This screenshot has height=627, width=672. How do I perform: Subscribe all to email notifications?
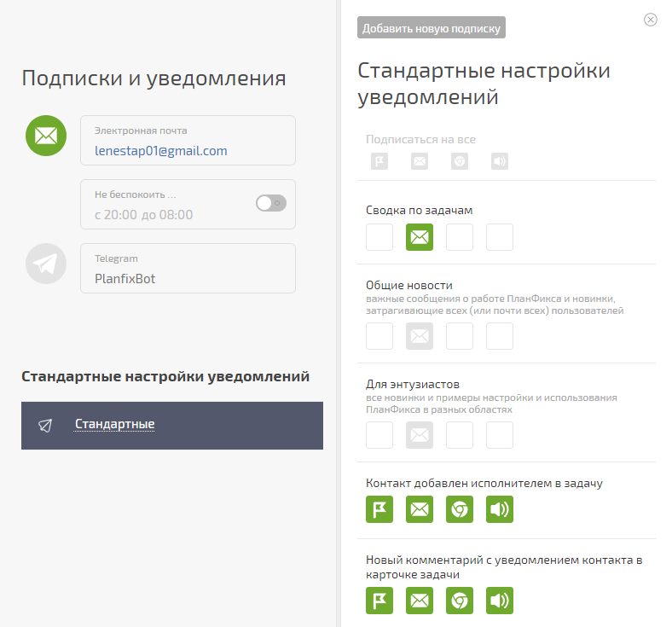click(419, 161)
